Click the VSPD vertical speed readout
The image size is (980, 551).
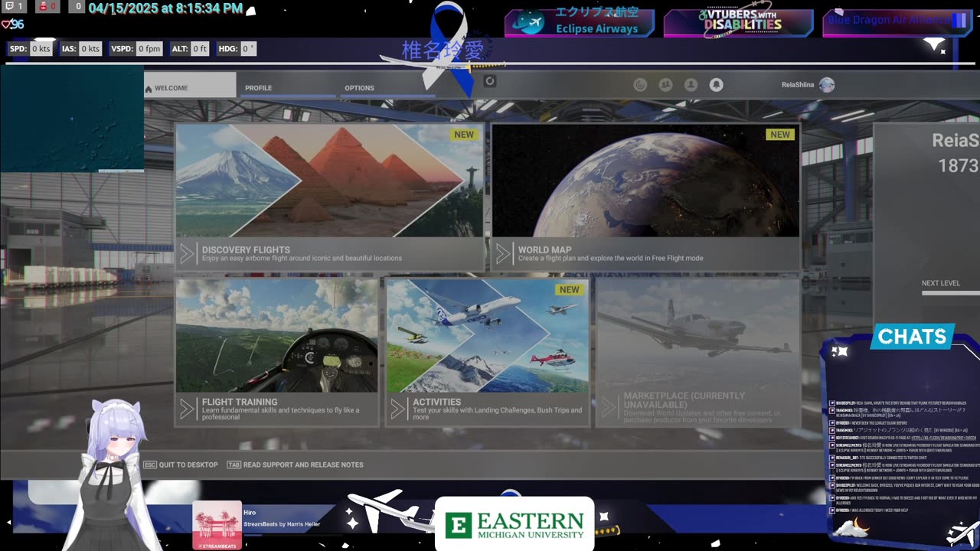(x=136, y=49)
